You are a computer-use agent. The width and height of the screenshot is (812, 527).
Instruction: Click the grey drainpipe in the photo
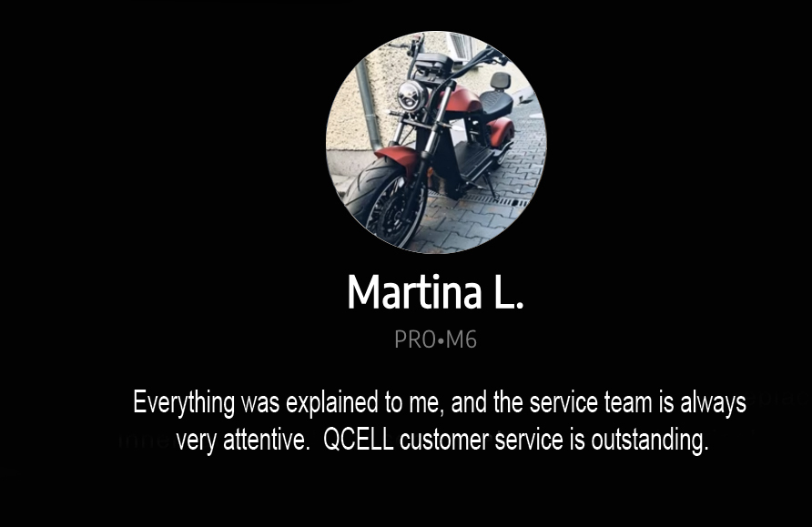click(x=369, y=104)
